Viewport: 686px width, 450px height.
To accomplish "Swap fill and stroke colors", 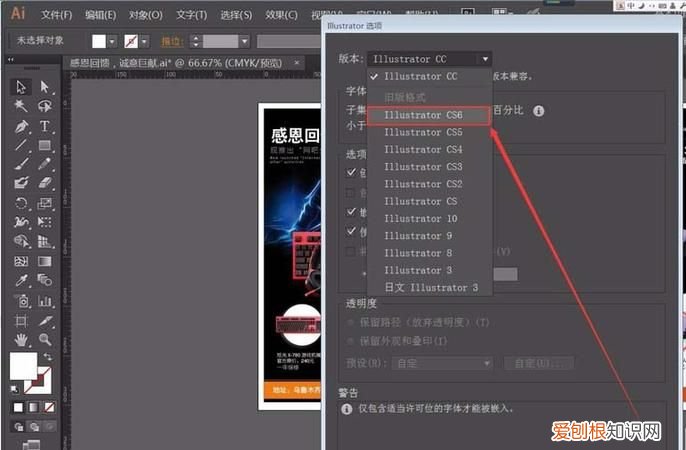I will 48,357.
